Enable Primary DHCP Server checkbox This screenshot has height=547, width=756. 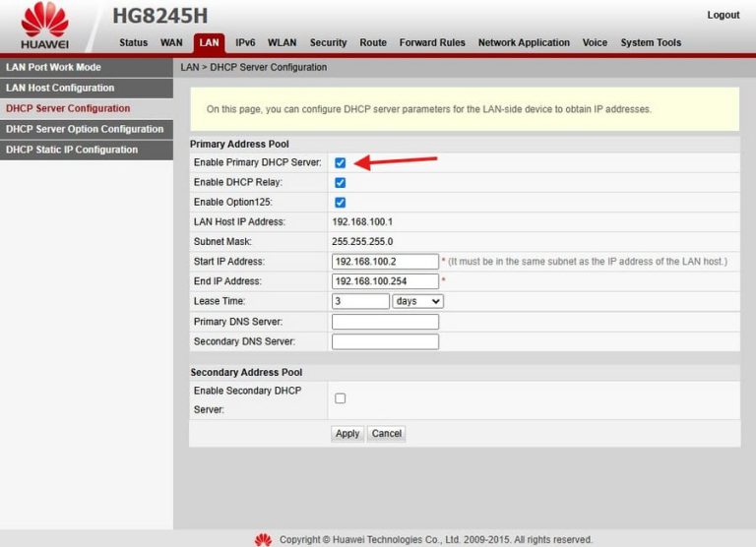tap(340, 163)
